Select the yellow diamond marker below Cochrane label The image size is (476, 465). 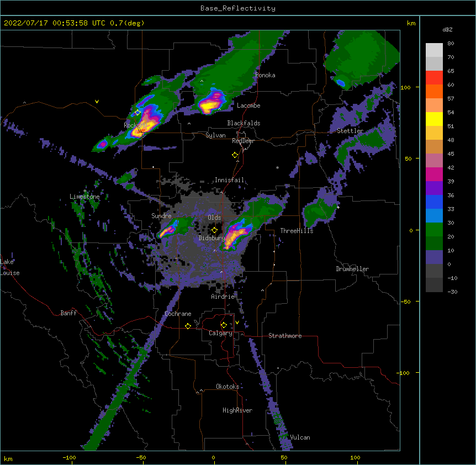188,326
